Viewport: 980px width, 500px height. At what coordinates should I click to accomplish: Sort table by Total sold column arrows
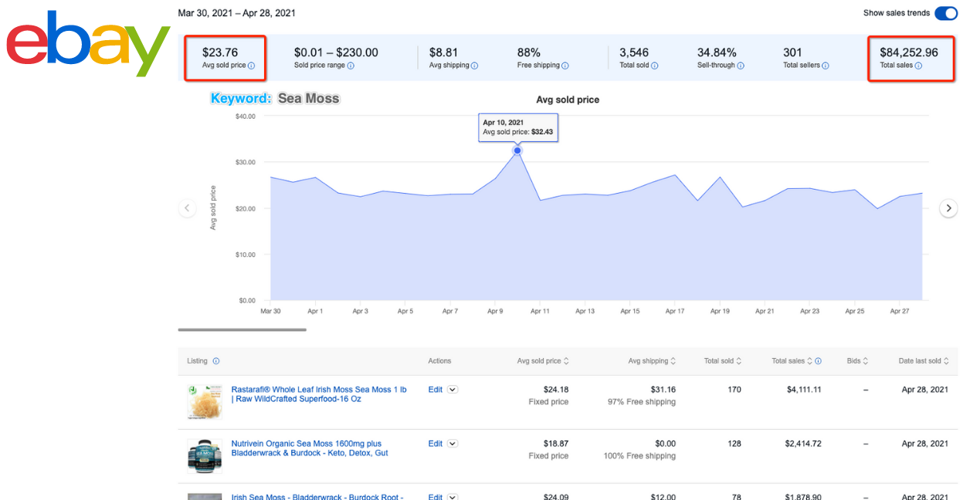[x=739, y=361]
